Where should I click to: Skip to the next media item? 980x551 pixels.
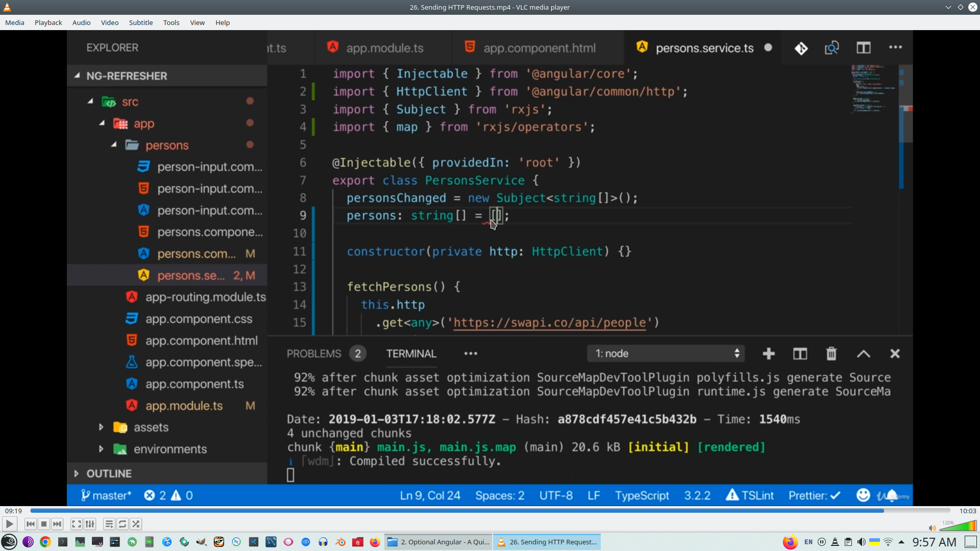57,524
